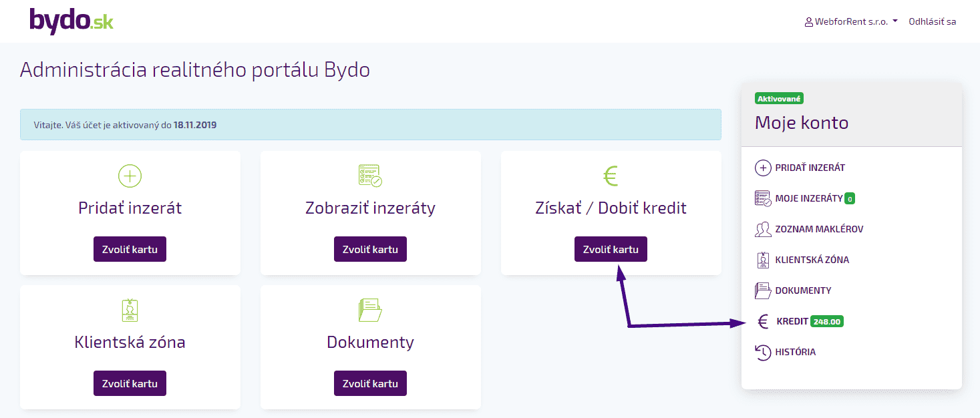Select the Pridať inzerát plus icon in sidebar
The width and height of the screenshot is (980, 418).
pyautogui.click(x=763, y=168)
